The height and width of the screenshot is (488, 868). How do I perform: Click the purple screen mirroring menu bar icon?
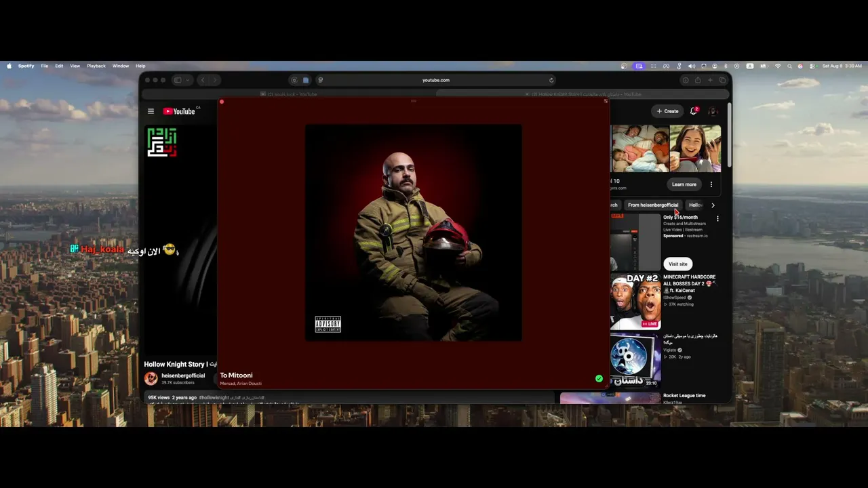(639, 66)
